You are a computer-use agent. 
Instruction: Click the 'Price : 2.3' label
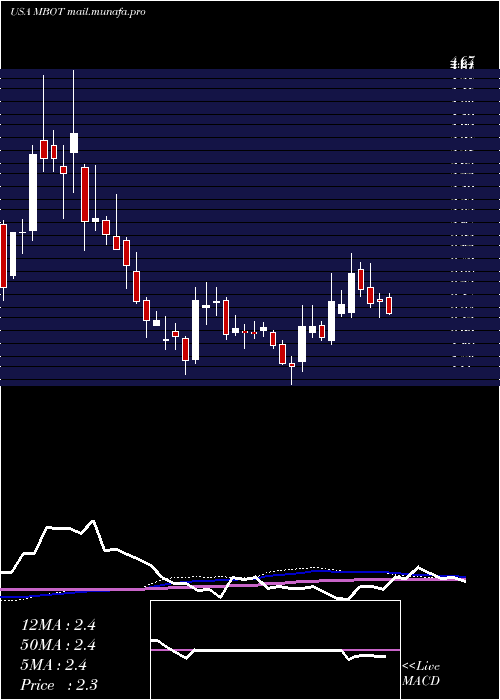[x=59, y=685]
